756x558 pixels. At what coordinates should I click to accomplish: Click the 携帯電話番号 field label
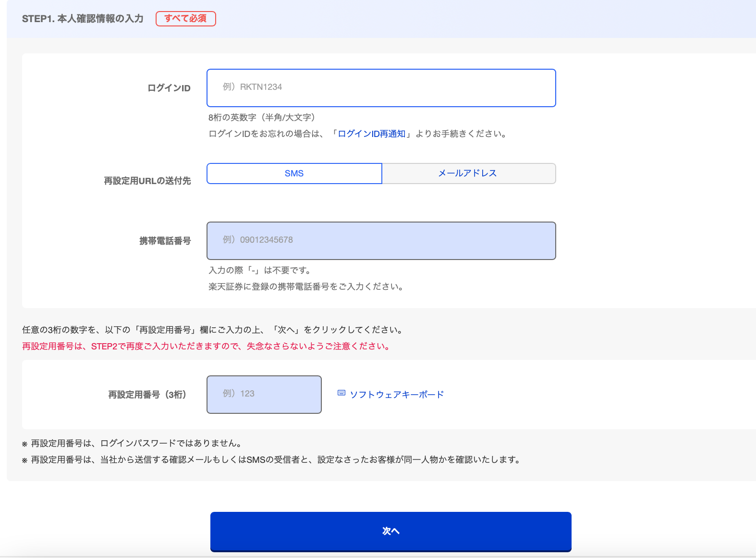coord(165,241)
